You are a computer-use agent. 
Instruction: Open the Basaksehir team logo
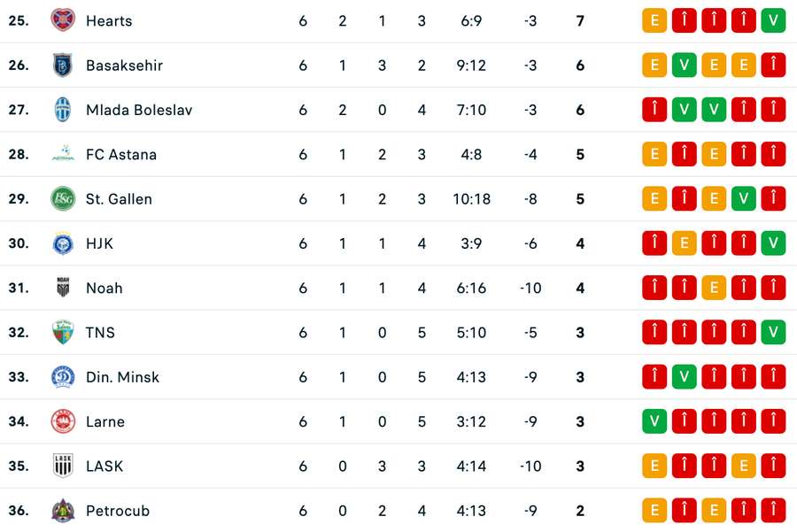[63, 66]
